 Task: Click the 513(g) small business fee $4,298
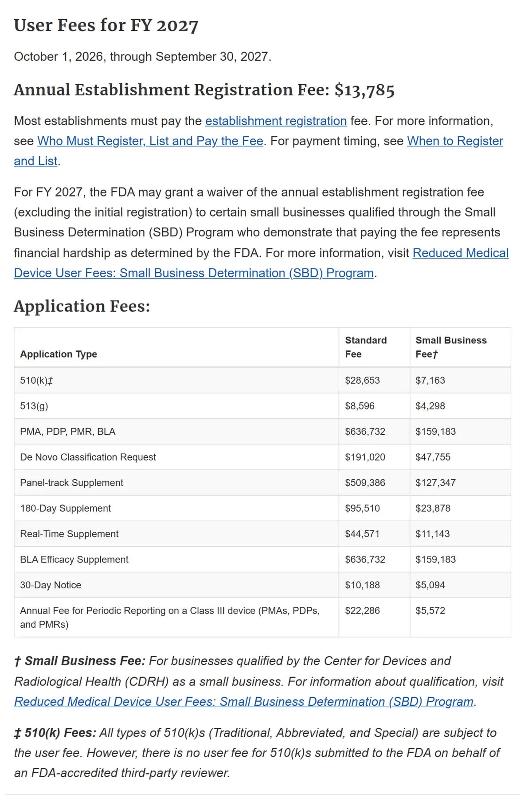(x=430, y=406)
